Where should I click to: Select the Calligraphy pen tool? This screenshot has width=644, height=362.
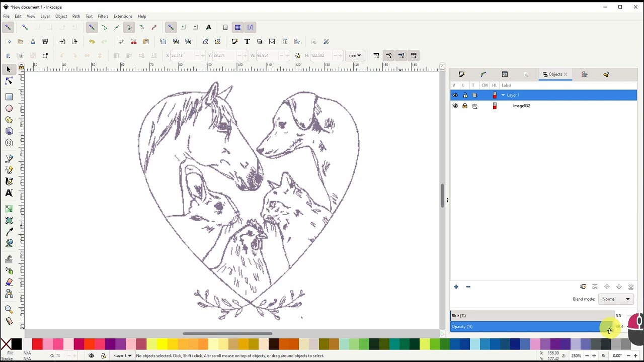9,182
